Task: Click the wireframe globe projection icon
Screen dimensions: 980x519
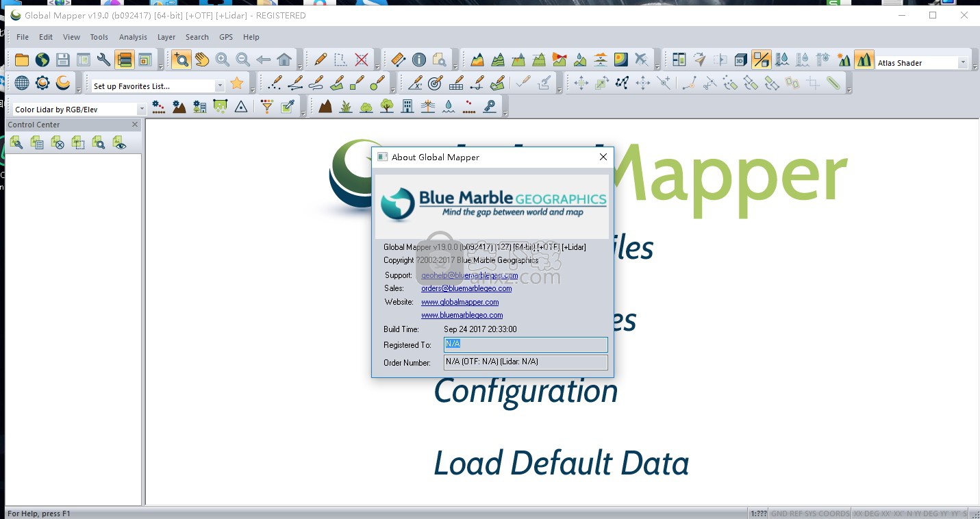Action: (22, 84)
